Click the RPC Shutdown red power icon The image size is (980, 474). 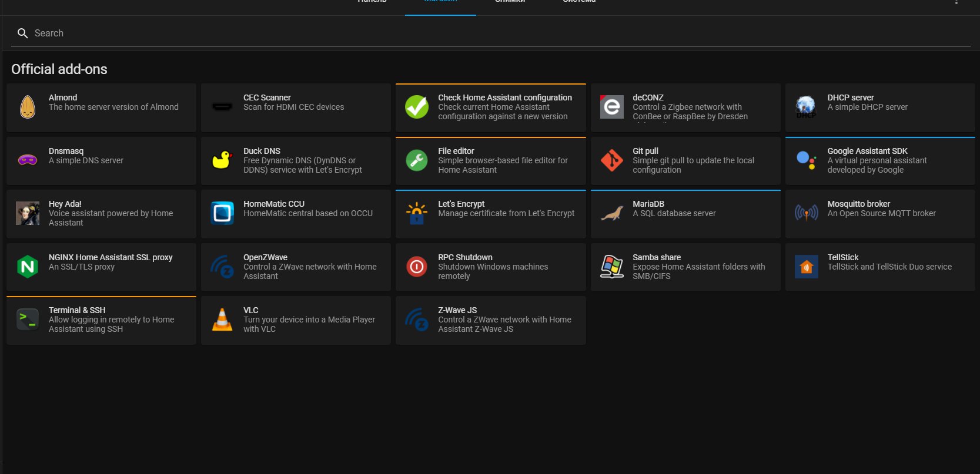pyautogui.click(x=417, y=267)
